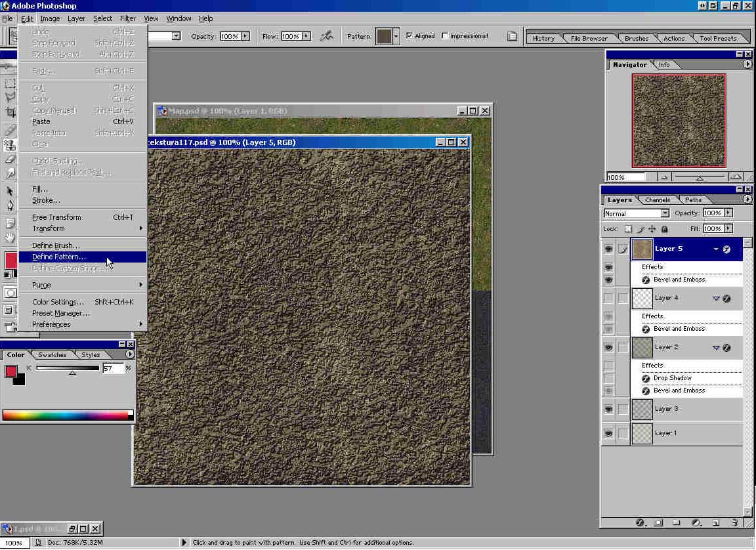Select the Hand tool
The width and height of the screenshot is (756, 550).
(10, 238)
